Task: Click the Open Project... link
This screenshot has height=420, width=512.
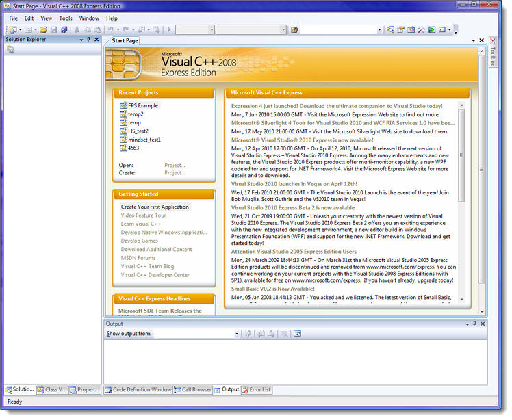Action: [175, 165]
